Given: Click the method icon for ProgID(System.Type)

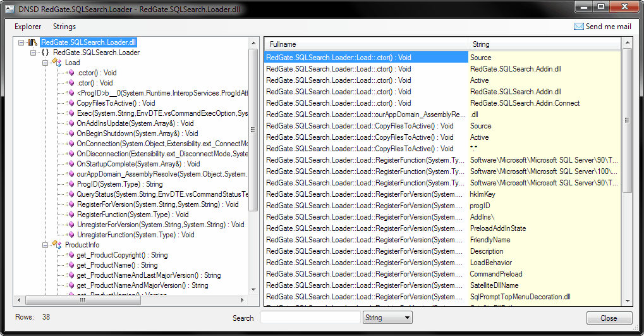Looking at the screenshot, I should 71,184.
